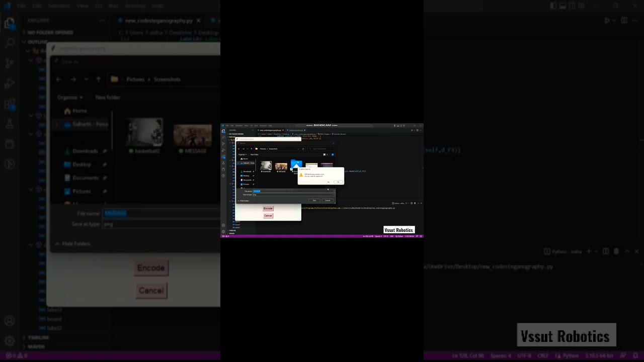Open the Save as type dropdown

click(x=293, y=195)
